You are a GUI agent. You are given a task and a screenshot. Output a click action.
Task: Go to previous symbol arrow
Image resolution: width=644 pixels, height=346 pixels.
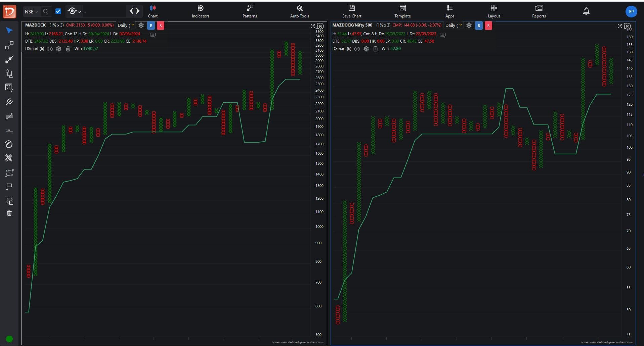(x=132, y=11)
